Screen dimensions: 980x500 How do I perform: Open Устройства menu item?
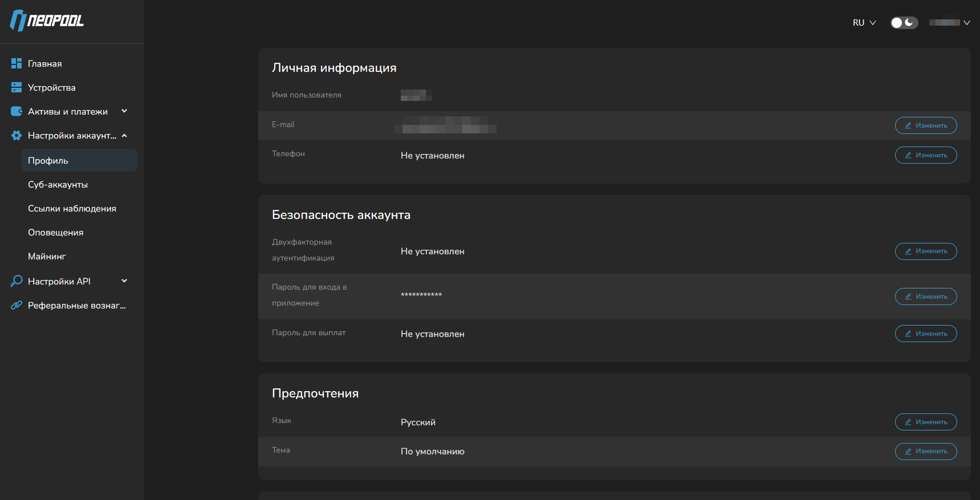(x=52, y=88)
